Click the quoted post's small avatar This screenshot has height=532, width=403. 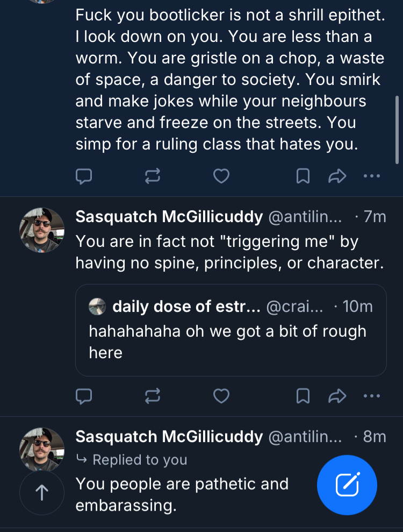click(97, 307)
